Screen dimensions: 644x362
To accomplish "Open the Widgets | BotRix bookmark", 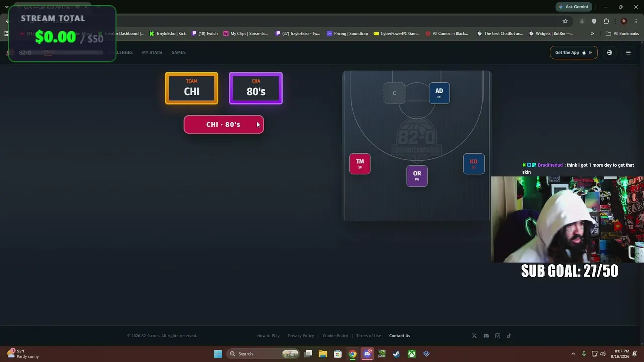I will 551,34.
